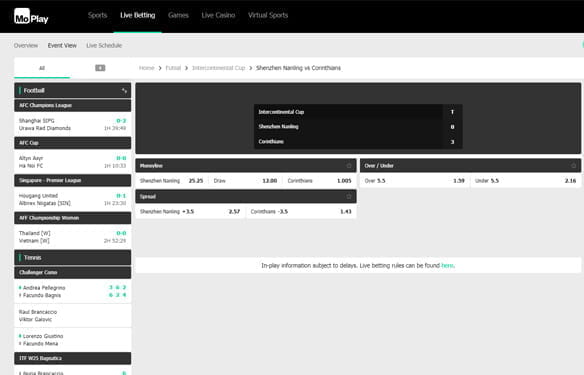The image size is (584, 375).
Task: Select the Live Betting menu item
Action: pos(137,15)
